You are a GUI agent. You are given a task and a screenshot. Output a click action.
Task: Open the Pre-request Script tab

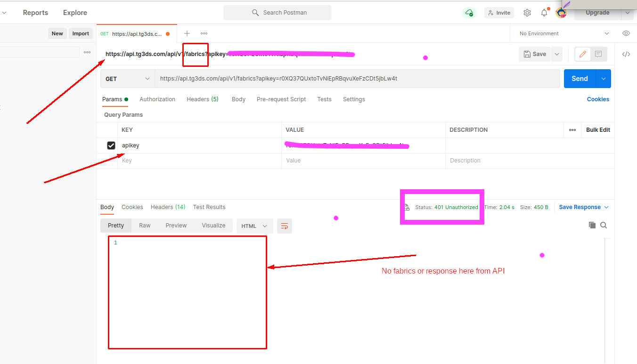coord(281,99)
